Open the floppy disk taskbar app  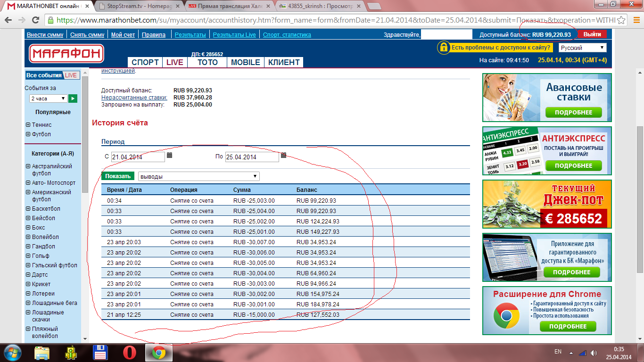100,353
